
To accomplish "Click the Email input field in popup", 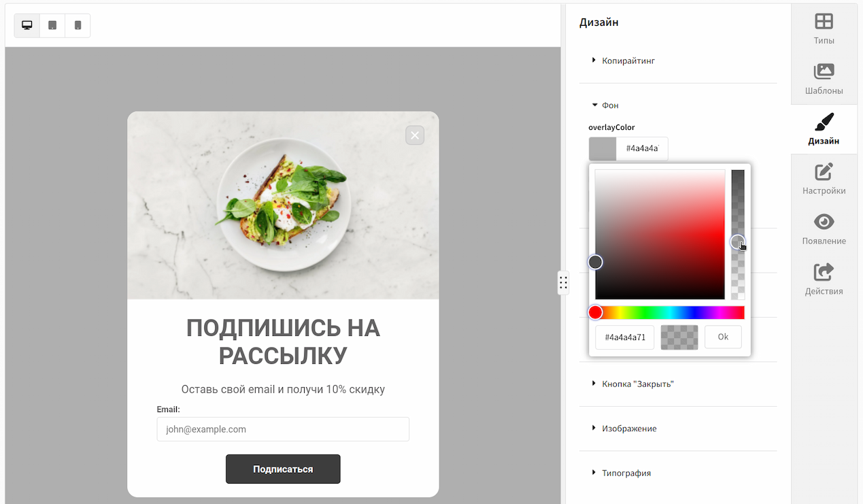I will (283, 429).
